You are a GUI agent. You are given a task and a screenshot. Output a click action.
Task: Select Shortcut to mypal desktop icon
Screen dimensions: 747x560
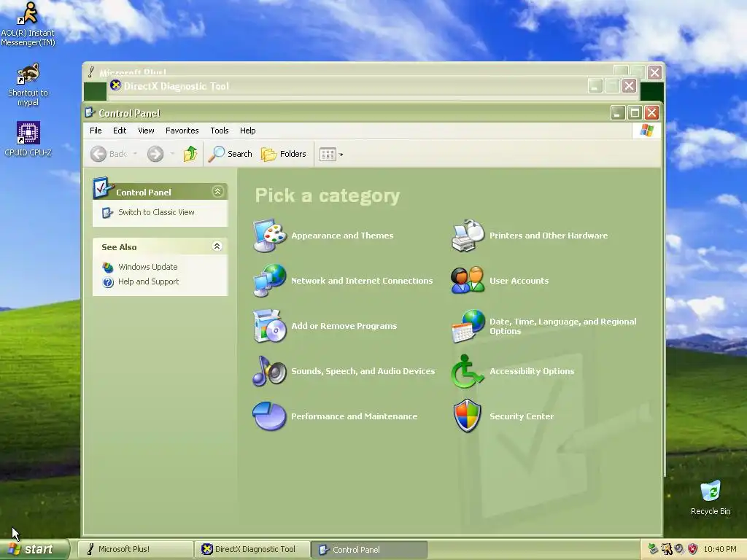click(28, 85)
